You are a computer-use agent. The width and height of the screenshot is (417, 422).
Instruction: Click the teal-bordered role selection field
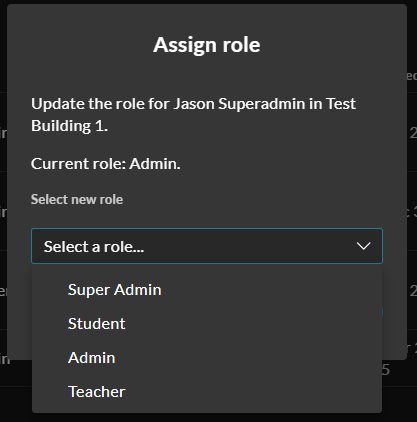click(x=207, y=246)
